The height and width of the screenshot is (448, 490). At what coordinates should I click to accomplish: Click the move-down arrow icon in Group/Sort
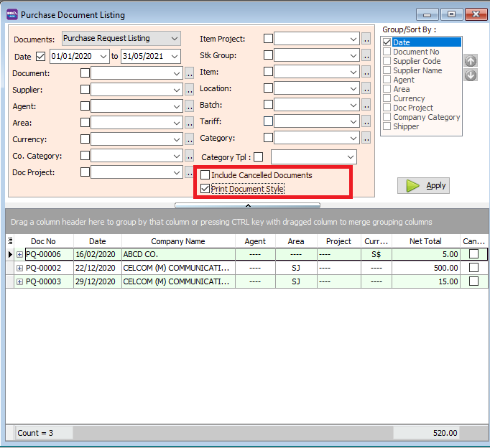coord(471,75)
